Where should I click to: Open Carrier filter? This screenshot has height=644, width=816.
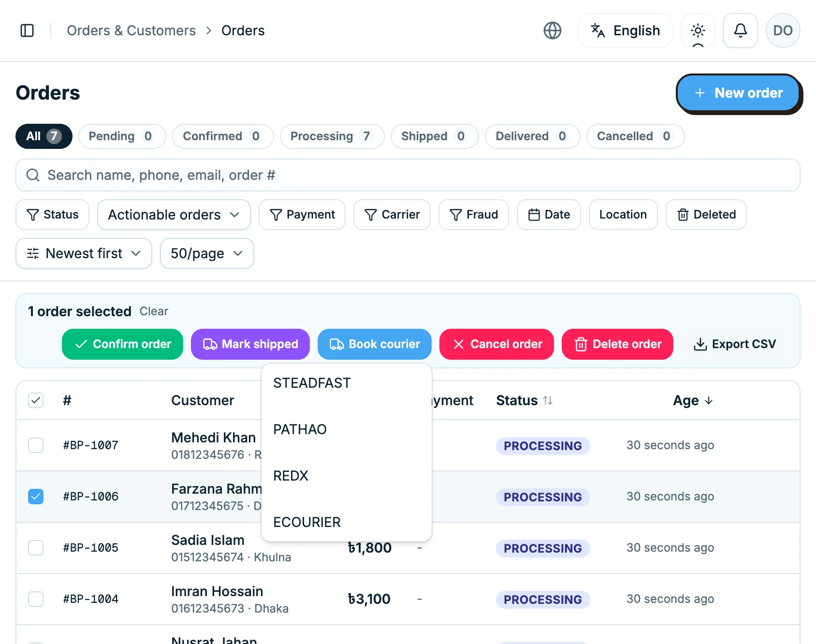pyautogui.click(x=392, y=215)
